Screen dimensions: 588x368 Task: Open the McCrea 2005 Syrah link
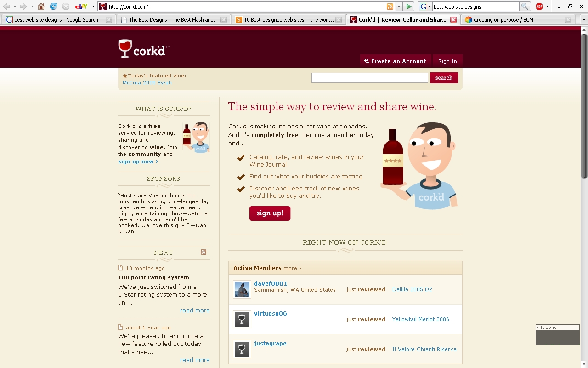click(147, 83)
